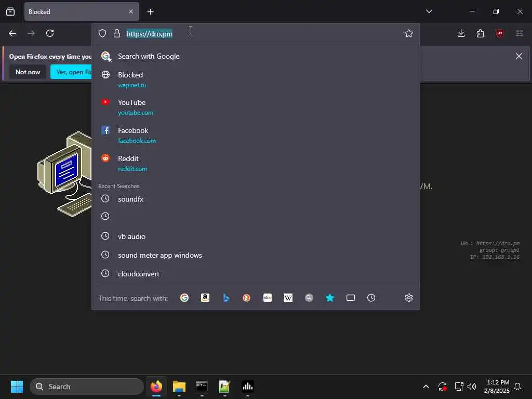The image size is (532, 399).
Task: Search this time with eBay icon
Action: (268, 298)
